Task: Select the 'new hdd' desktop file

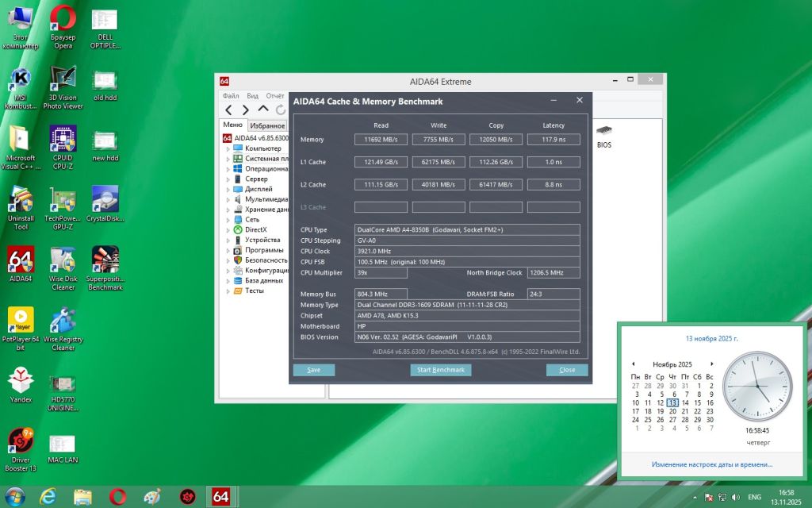Action: (105, 146)
